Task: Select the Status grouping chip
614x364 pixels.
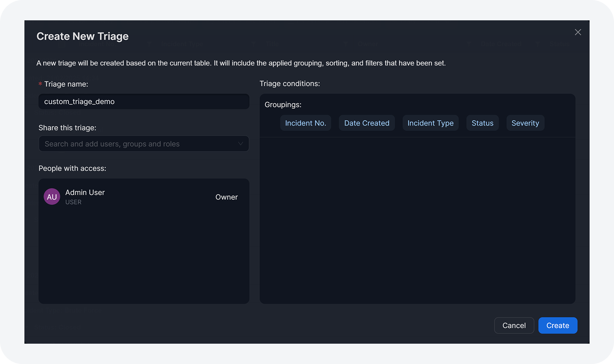Action: pyautogui.click(x=482, y=123)
